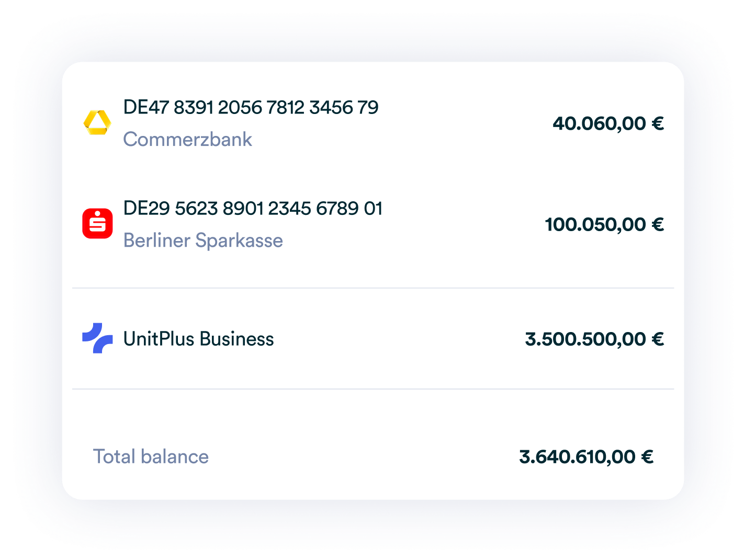Click the Total balance label
The image size is (744, 560).
[x=151, y=456]
